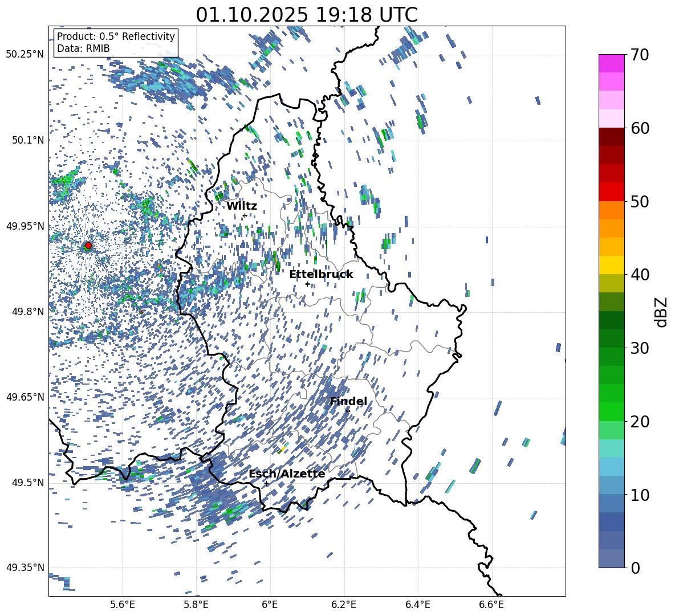Viewport: 675px width, 616px height.
Task: Click the green 20 dBZ colorbar segment
Action: (611, 411)
